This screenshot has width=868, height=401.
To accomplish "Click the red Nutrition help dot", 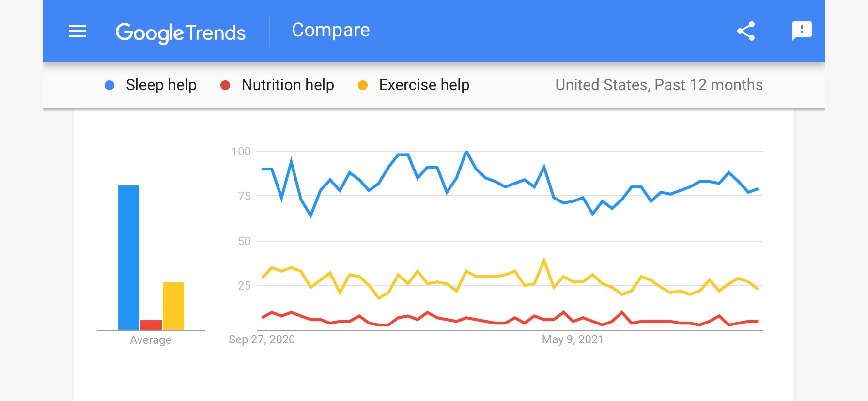I will tap(225, 85).
